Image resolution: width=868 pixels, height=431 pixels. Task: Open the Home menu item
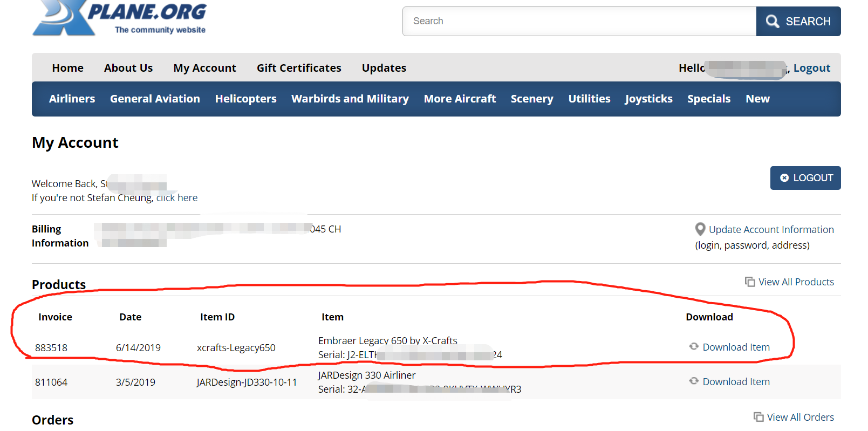pyautogui.click(x=68, y=68)
